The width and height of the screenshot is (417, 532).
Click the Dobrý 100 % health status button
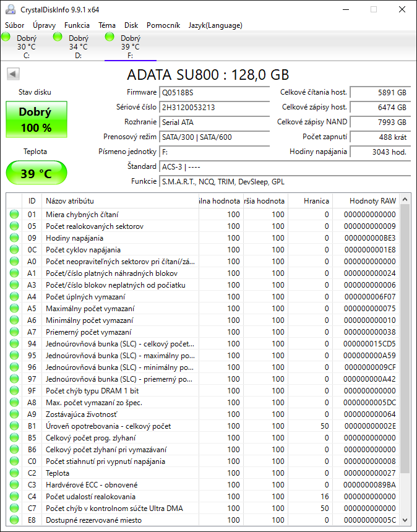37,119
